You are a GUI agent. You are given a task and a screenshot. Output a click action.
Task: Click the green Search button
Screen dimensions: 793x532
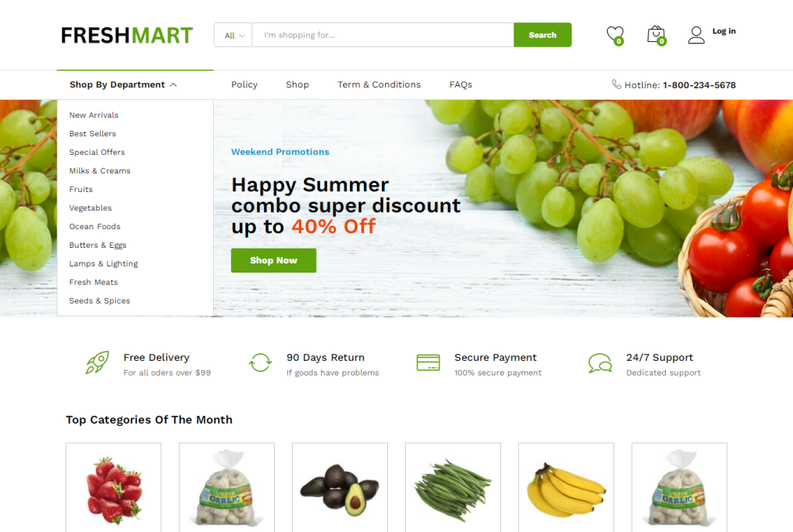pyautogui.click(x=543, y=35)
